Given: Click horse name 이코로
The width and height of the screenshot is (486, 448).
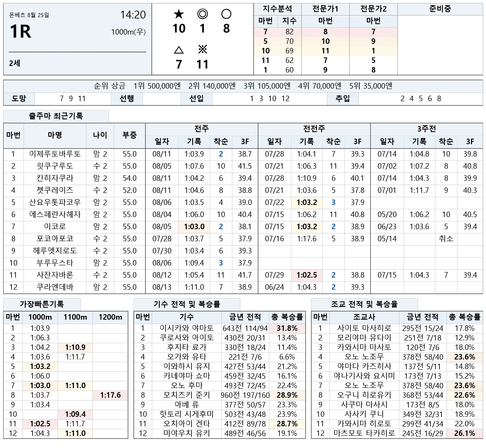Looking at the screenshot, I should pos(55,227).
